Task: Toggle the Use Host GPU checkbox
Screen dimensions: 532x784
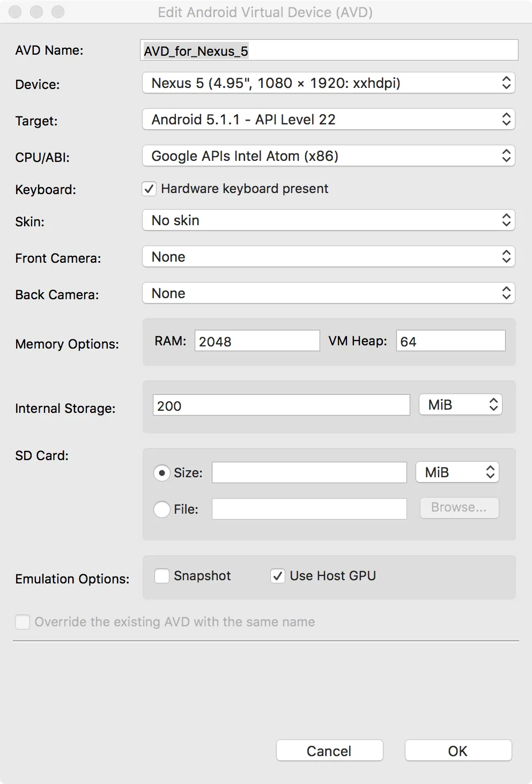Action: [x=278, y=576]
